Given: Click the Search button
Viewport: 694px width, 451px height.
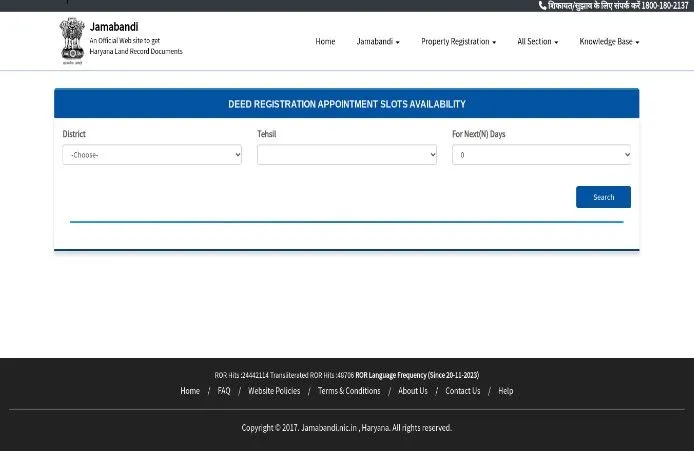Looking at the screenshot, I should point(603,197).
